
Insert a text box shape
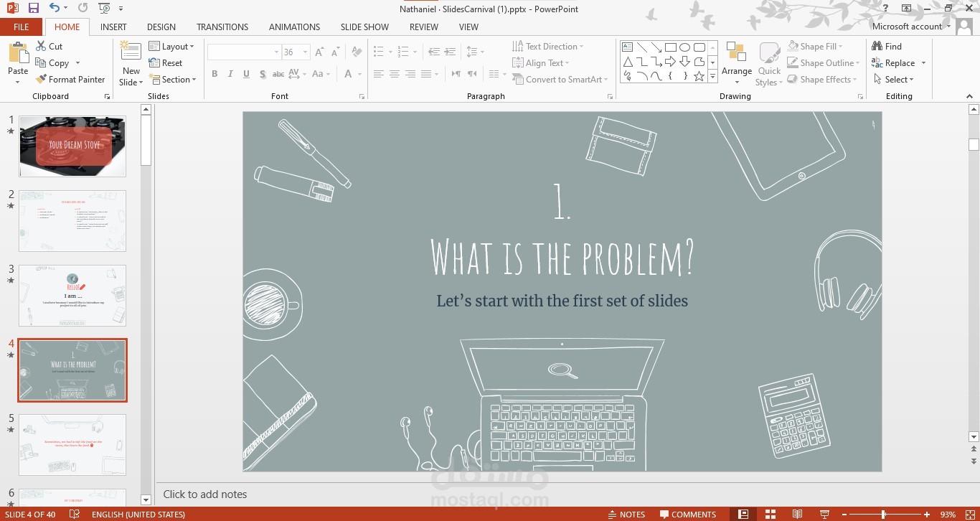click(x=628, y=47)
